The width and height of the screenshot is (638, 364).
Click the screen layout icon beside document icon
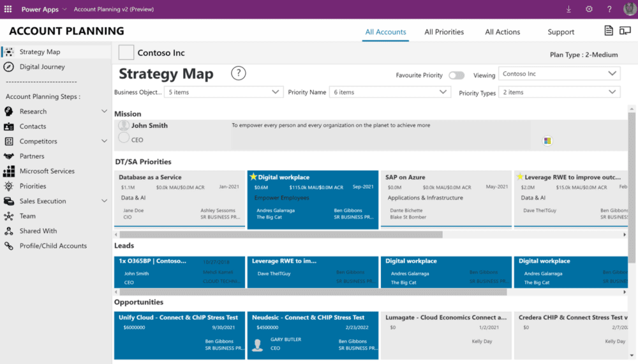[625, 31]
